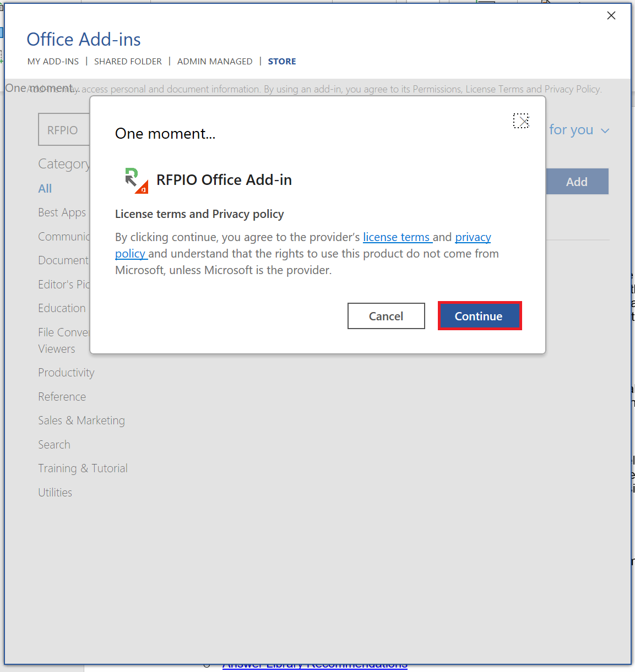
Task: Click Continue to accept license terms
Action: [x=479, y=316]
